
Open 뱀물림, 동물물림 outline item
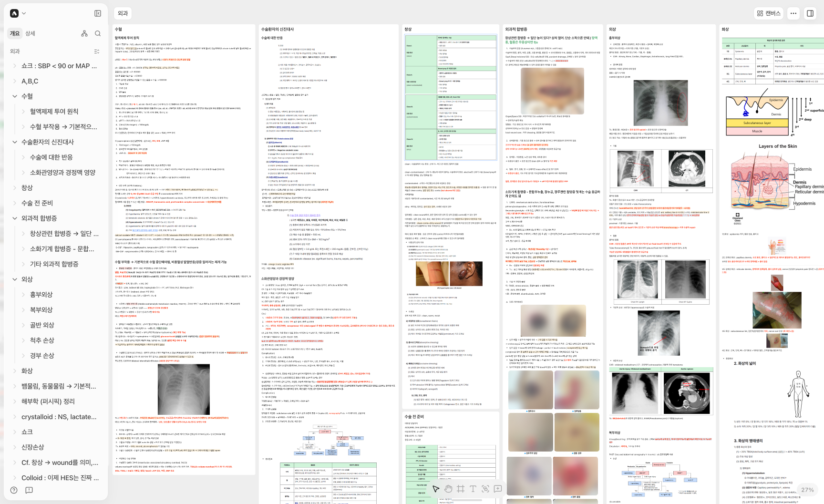(x=59, y=386)
